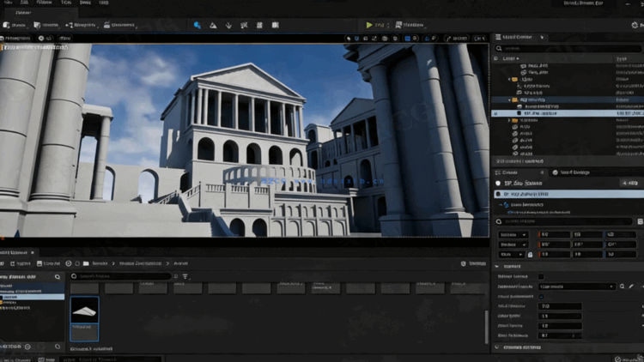Click the eye column header in Outliner
Image resolution: width=644 pixels, height=362 pixels.
point(495,58)
